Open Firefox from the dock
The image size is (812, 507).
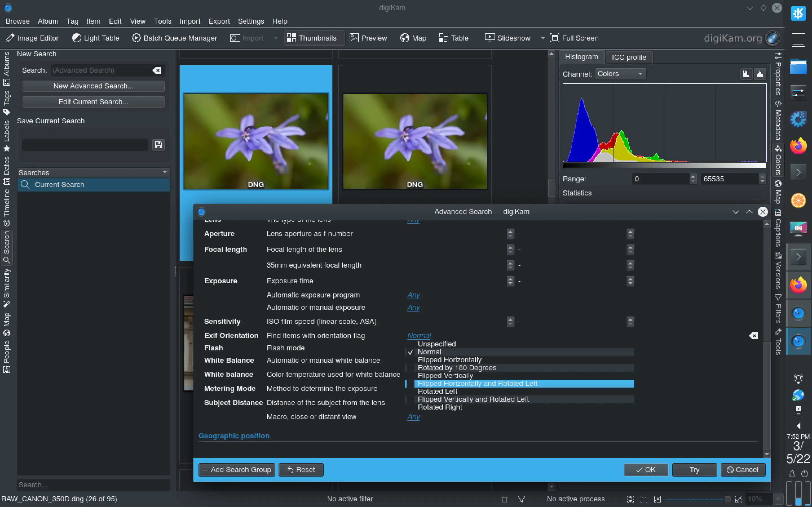point(798,146)
